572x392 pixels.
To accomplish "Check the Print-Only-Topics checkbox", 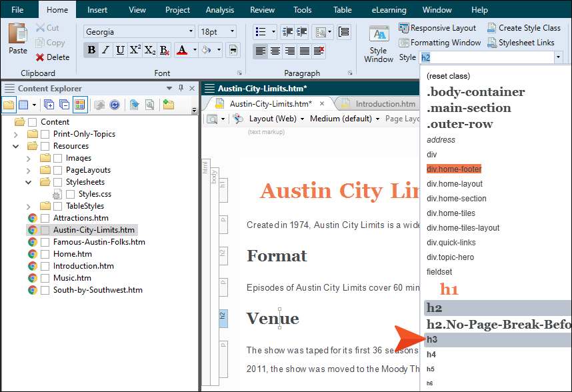I will (x=45, y=134).
